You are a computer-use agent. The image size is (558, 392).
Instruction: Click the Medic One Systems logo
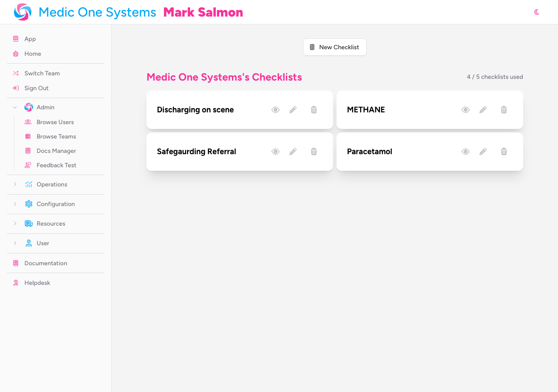pos(22,11)
